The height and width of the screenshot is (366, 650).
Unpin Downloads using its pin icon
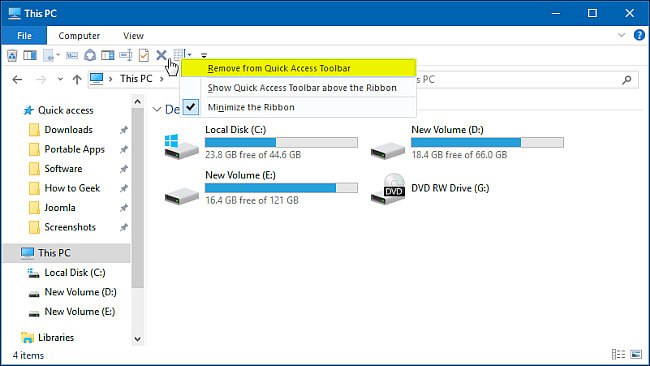(124, 130)
